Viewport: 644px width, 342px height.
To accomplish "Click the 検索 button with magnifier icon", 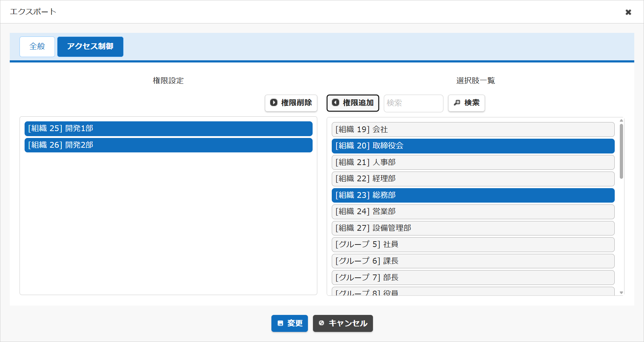I will click(x=466, y=103).
